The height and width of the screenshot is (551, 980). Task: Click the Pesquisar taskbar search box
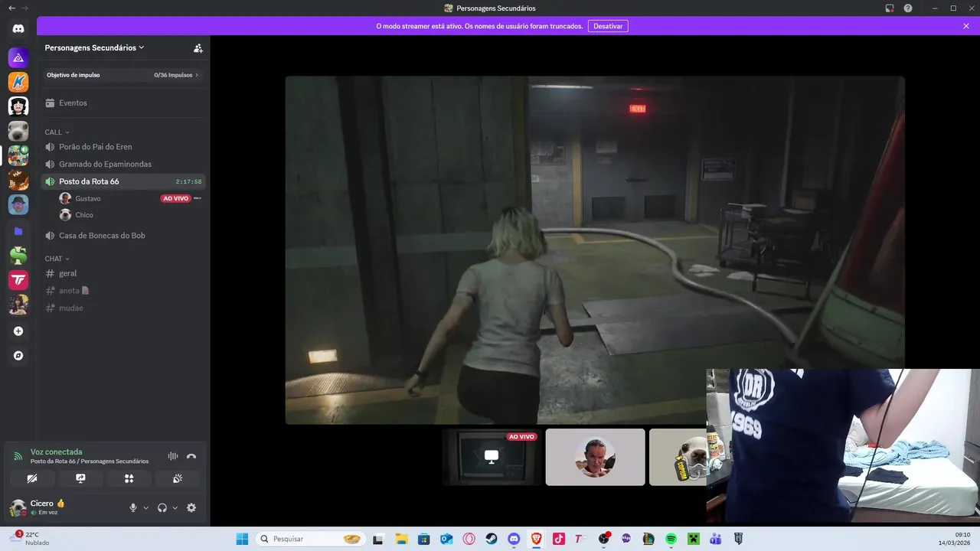[x=310, y=539]
